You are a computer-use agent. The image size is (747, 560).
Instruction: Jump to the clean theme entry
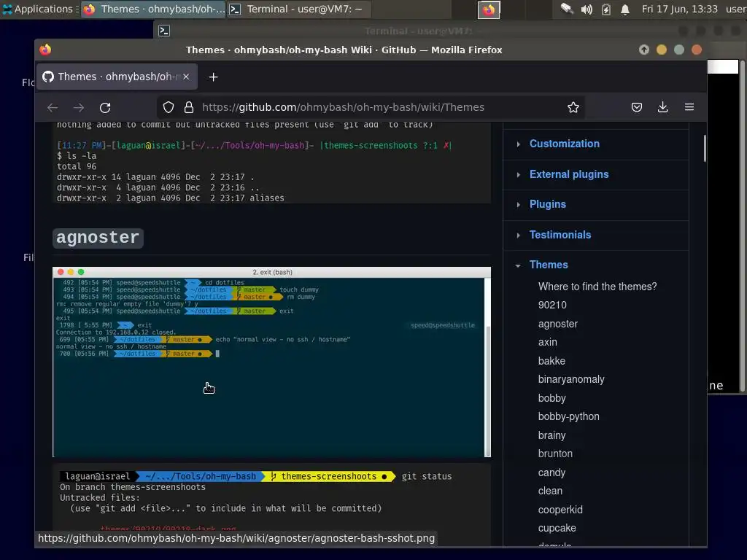coord(550,491)
